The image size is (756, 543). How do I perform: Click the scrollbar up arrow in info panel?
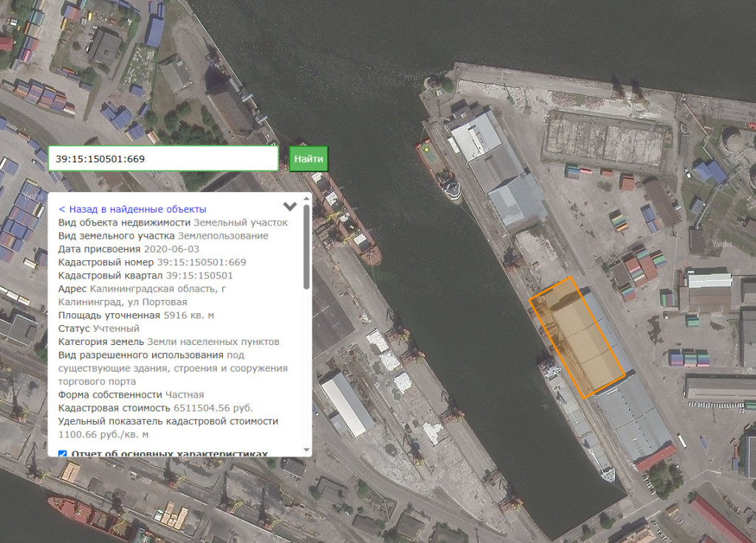pyautogui.click(x=306, y=199)
